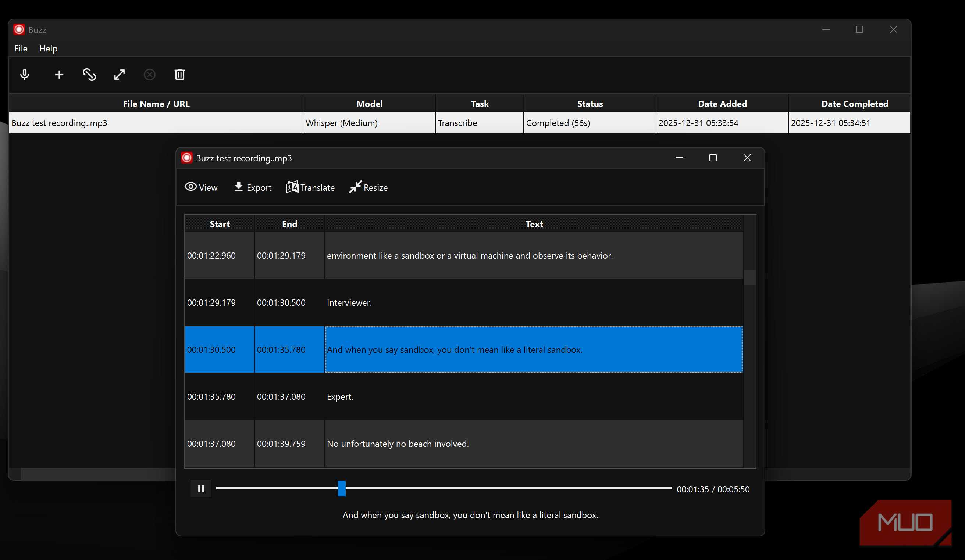This screenshot has height=560, width=965.
Task: Open the View option in transcript viewer
Action: pos(201,187)
